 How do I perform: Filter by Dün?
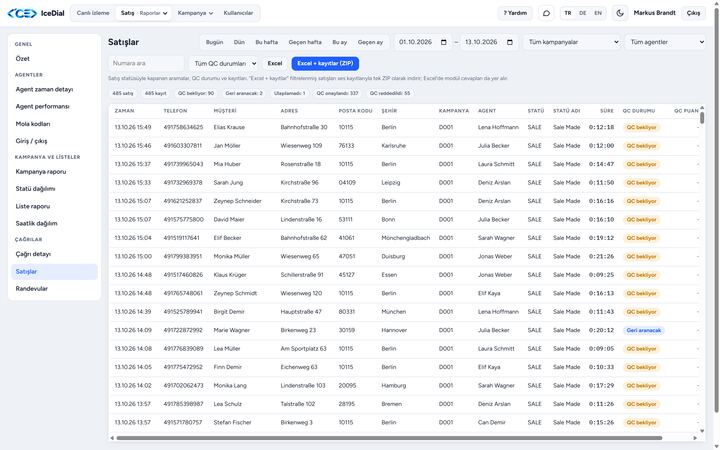click(239, 42)
